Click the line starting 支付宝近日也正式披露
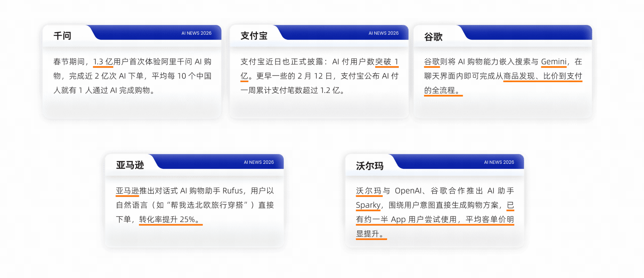Screen dimensions: 644x278 [x=319, y=62]
